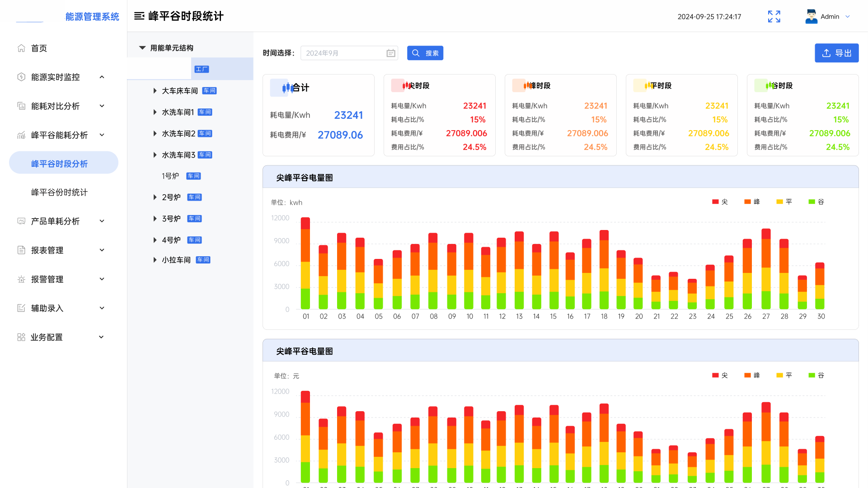Image resolution: width=868 pixels, height=488 pixels.
Task: Click the 导出 export button
Action: 836,53
